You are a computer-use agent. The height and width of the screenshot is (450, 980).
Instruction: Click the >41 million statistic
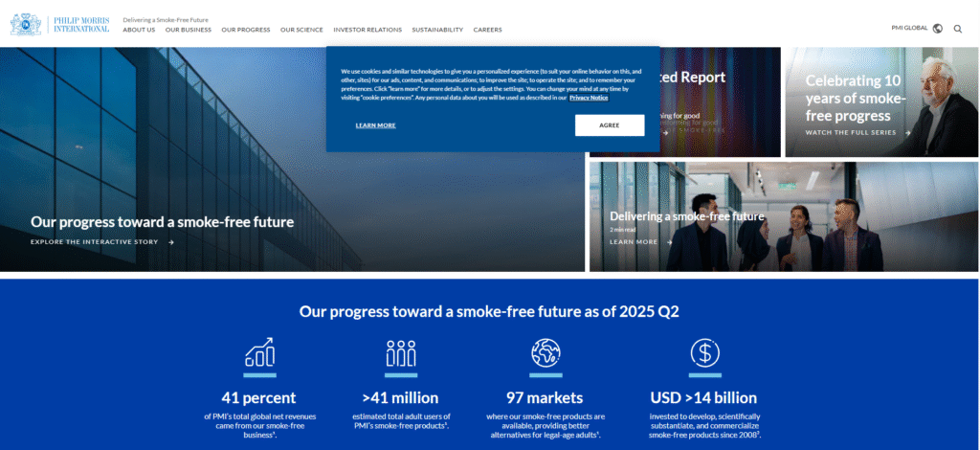(x=401, y=398)
